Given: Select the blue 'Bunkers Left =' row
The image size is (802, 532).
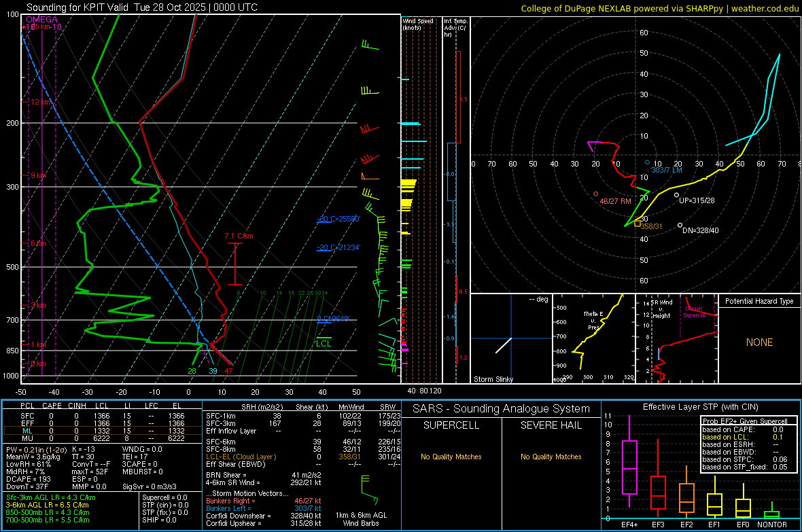Looking at the screenshot, I should [x=264, y=508].
